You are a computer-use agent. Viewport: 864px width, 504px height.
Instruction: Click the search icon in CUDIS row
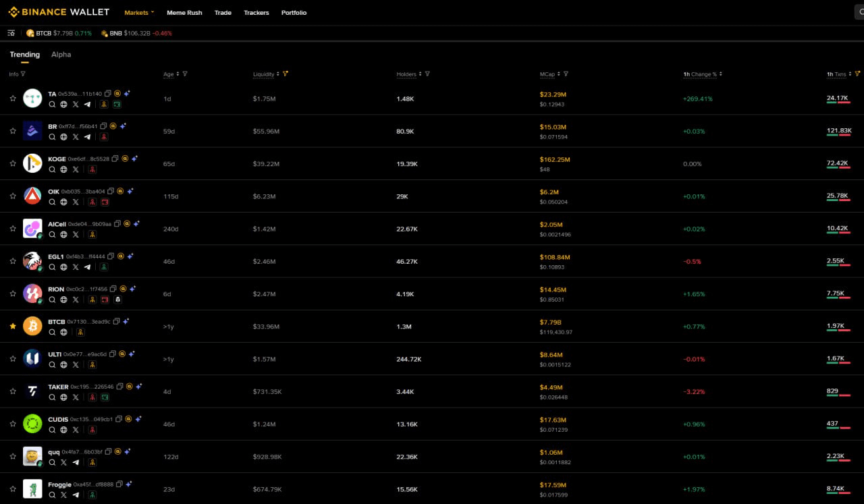point(52,430)
